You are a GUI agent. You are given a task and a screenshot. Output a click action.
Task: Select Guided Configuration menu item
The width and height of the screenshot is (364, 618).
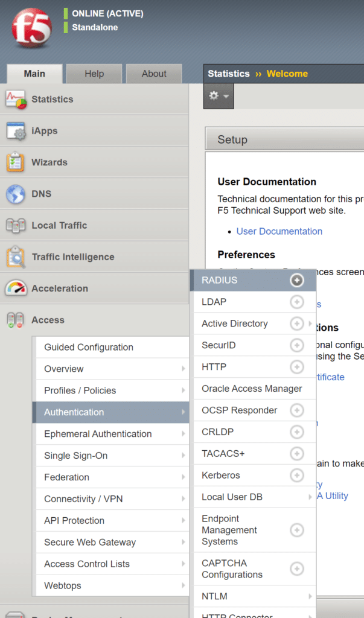(89, 347)
